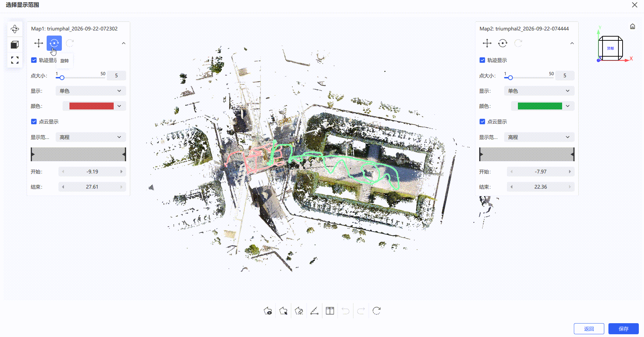Click the undo arrow in bottom toolbar
The width and height of the screenshot is (644, 337).
tap(345, 311)
